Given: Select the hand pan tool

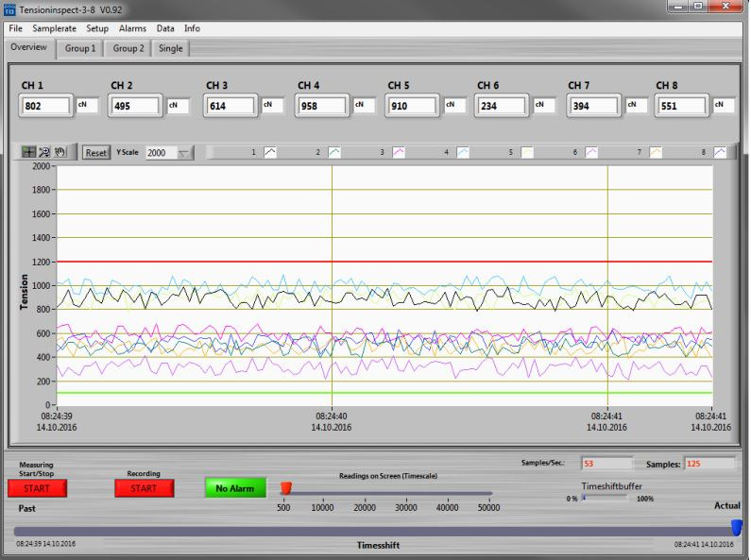Looking at the screenshot, I should click(x=60, y=151).
